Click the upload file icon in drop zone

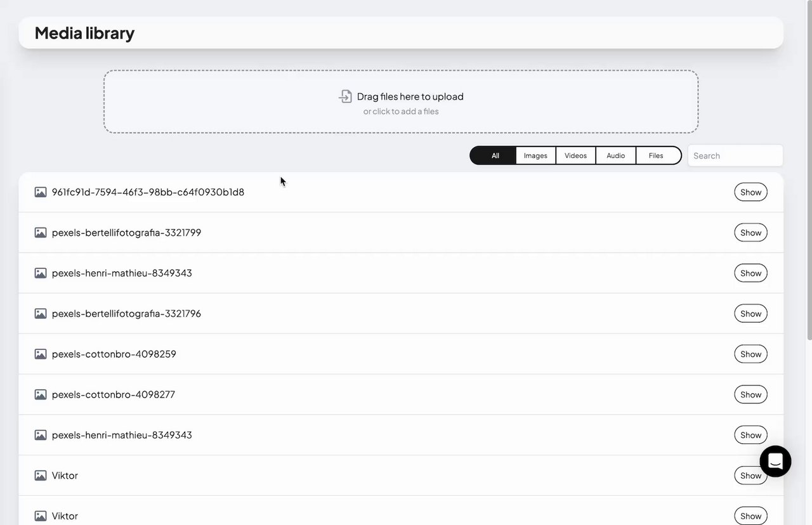345,96
